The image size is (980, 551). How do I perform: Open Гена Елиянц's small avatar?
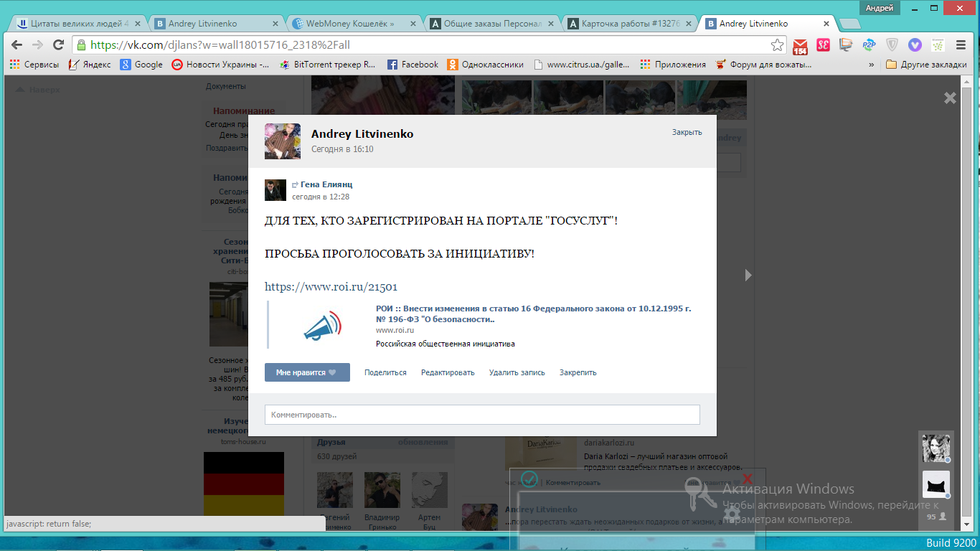(x=275, y=190)
